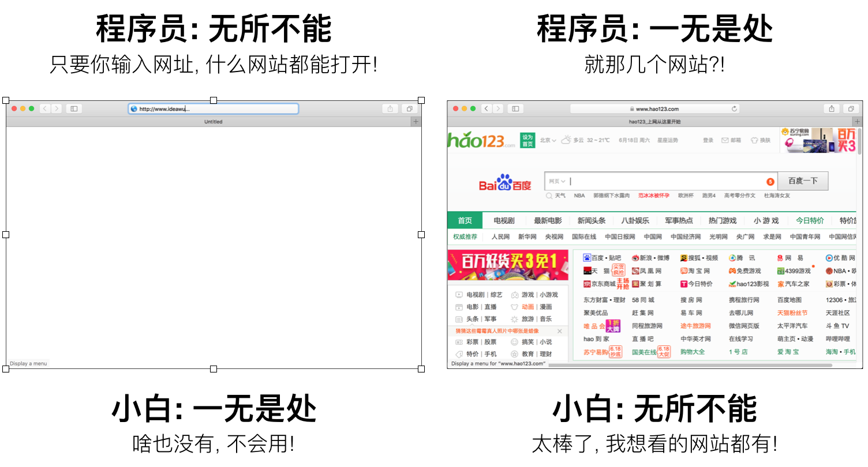Open the 人民网 recommended link

[500, 237]
